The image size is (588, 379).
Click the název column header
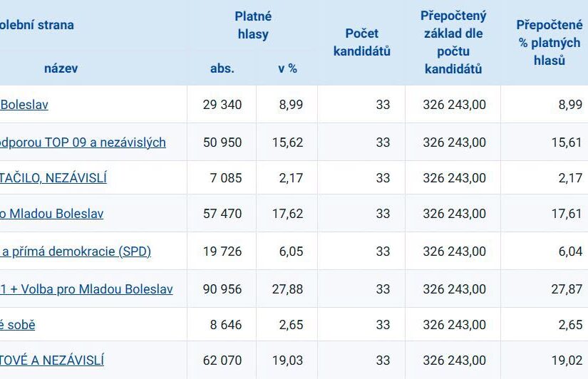tap(61, 68)
